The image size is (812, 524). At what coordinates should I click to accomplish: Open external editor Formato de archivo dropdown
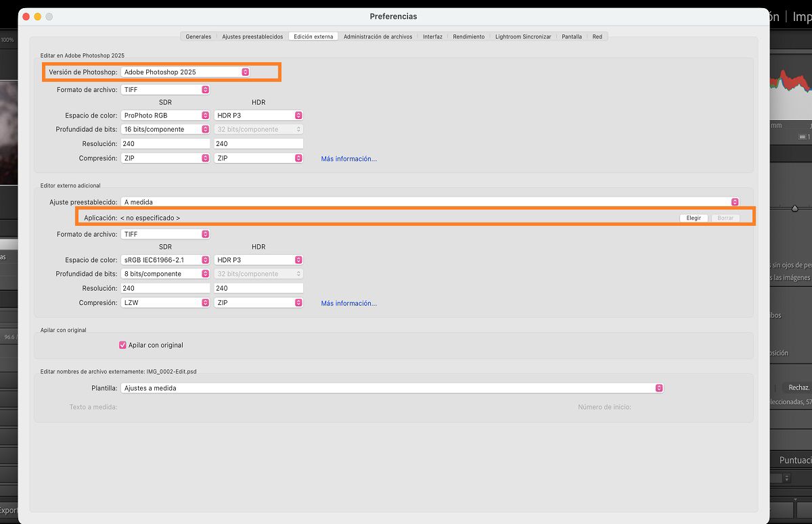click(165, 234)
